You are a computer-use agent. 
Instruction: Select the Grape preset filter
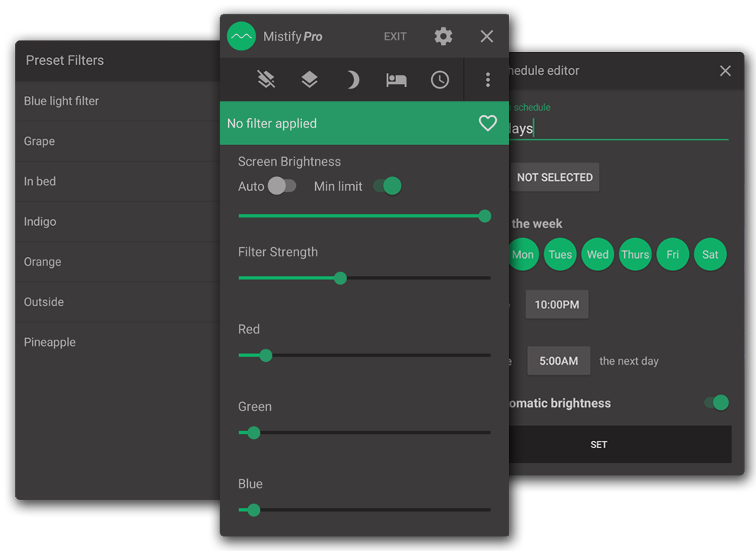pos(117,141)
